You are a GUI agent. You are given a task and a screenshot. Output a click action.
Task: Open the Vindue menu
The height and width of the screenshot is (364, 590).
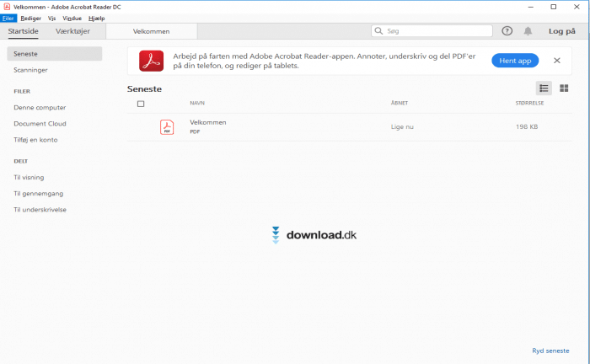pos(72,18)
